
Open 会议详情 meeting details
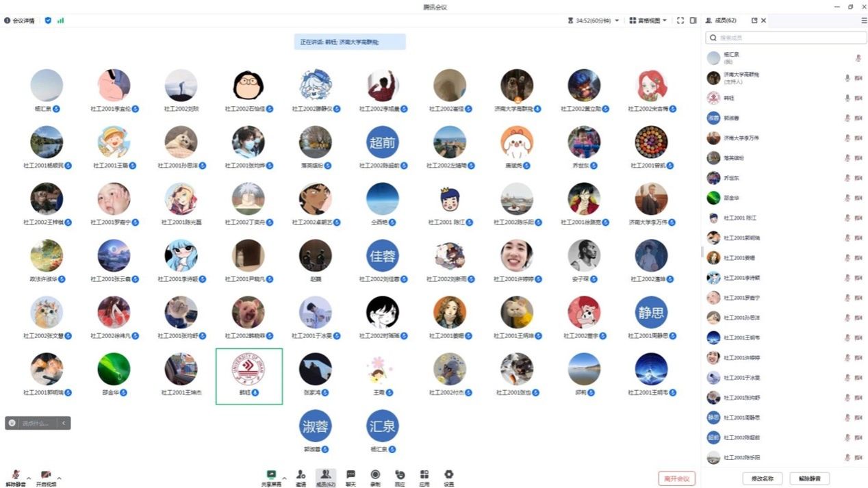(x=19, y=21)
